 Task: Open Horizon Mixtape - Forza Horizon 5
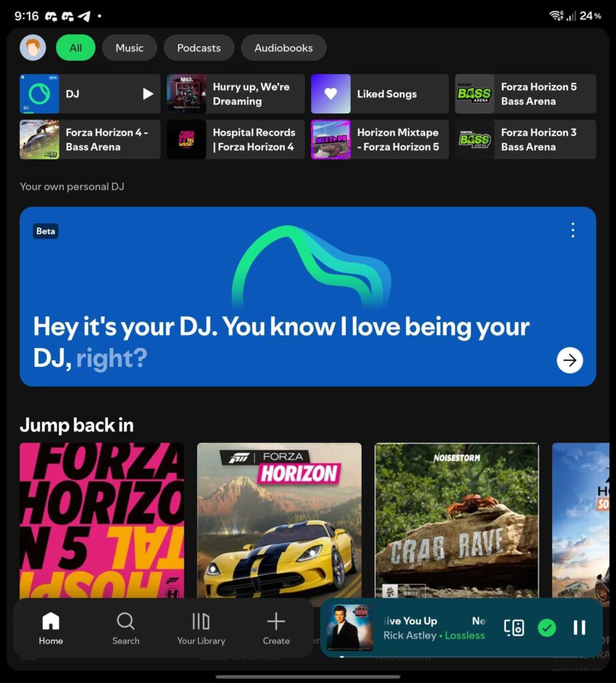(380, 139)
